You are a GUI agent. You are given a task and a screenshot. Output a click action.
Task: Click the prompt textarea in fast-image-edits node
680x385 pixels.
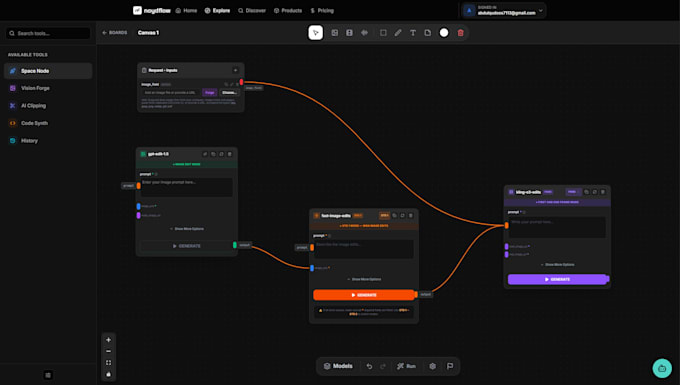[363, 249]
